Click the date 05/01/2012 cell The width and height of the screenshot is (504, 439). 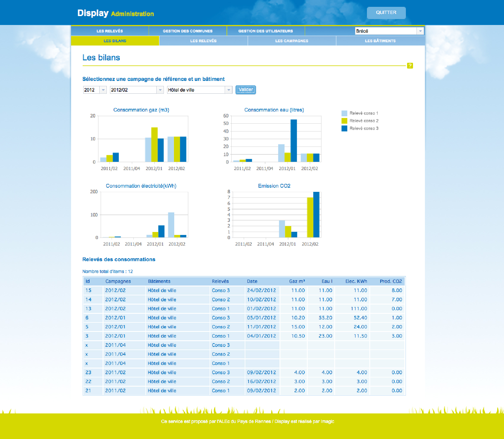262,318
